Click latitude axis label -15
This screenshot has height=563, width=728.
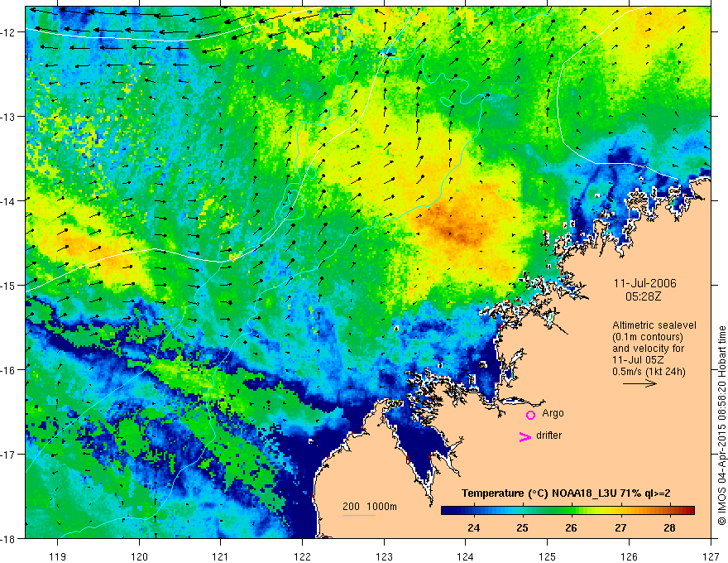click(9, 285)
